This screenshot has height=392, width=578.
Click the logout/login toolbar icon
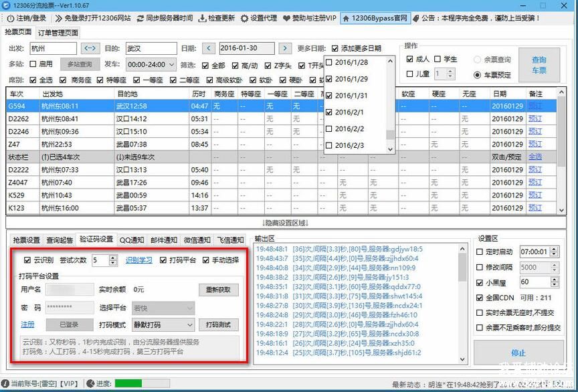click(x=9, y=18)
